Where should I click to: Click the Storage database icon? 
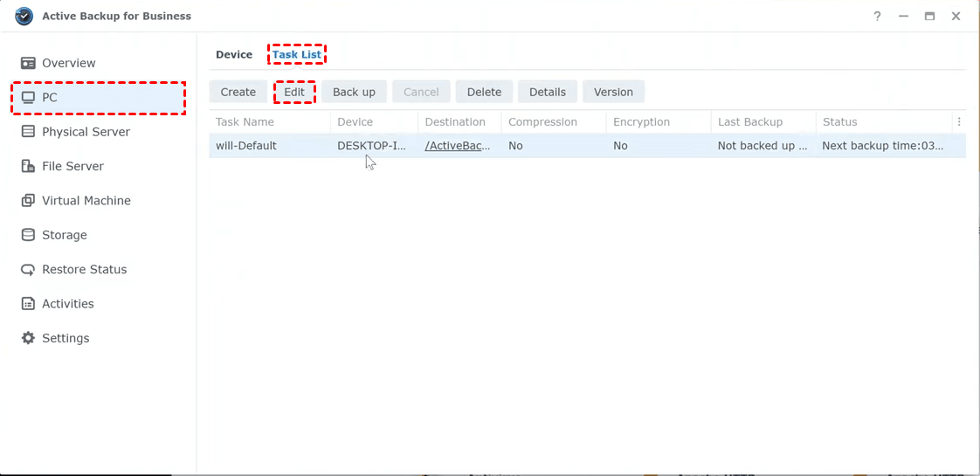point(28,235)
